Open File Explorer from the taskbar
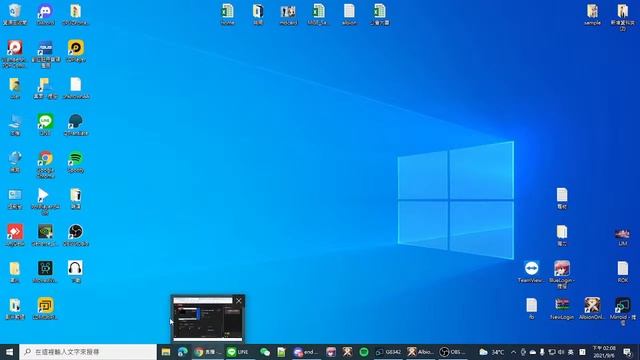The image size is (640, 360). click(166, 352)
